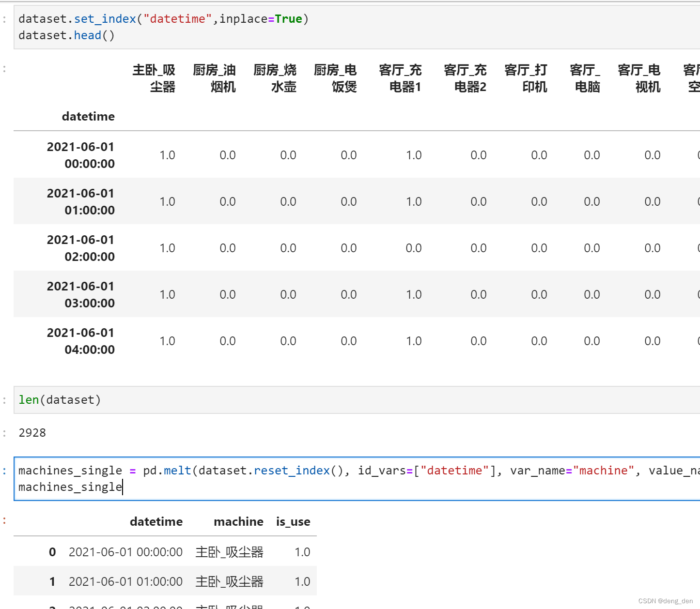
Task: Click row index 1 in melted table
Action: tap(52, 581)
